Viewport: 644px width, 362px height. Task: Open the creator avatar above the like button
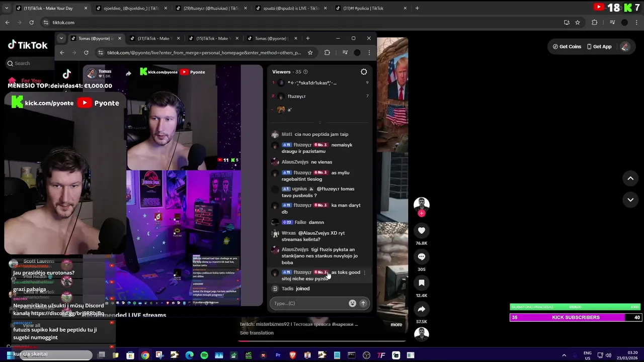tap(422, 204)
